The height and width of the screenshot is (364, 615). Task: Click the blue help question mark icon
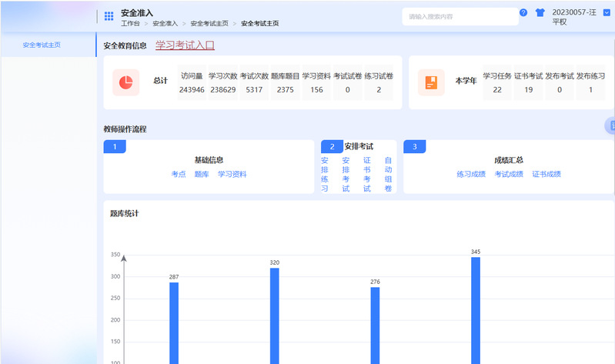[523, 13]
